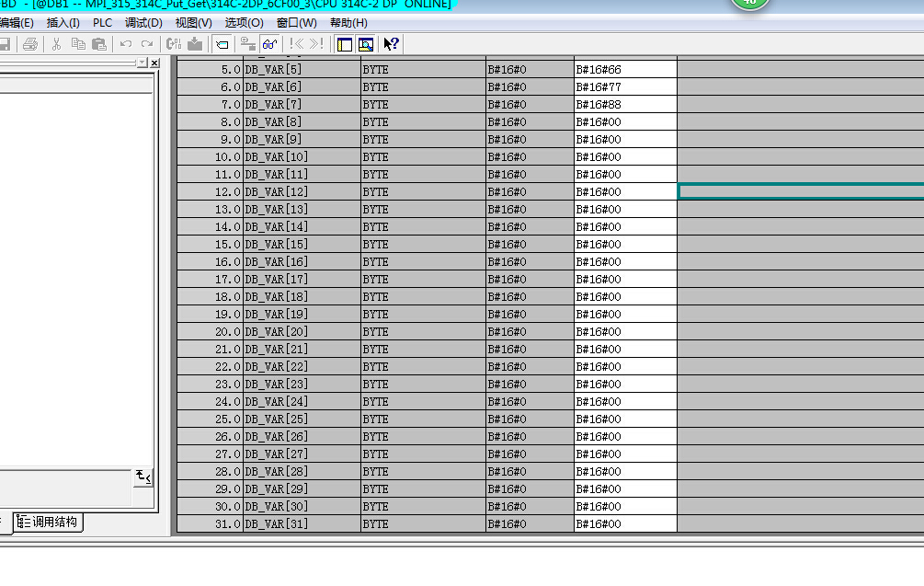This screenshot has width=924, height=586.
Task: Toggle the overview panel display button
Action: (345, 44)
